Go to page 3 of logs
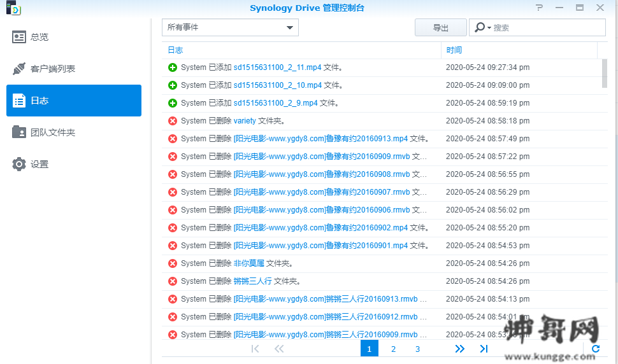The height and width of the screenshot is (364, 618). [x=417, y=349]
